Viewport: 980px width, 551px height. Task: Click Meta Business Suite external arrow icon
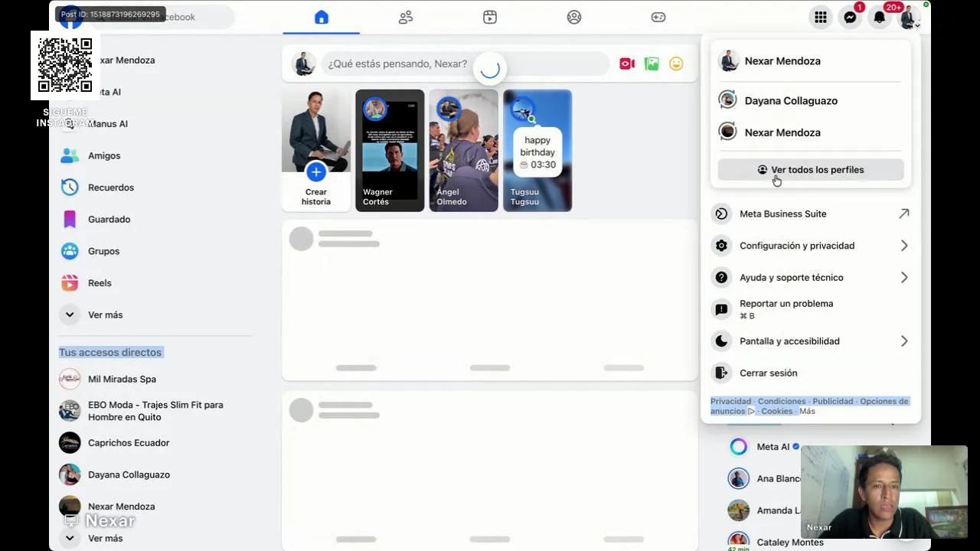click(x=904, y=214)
